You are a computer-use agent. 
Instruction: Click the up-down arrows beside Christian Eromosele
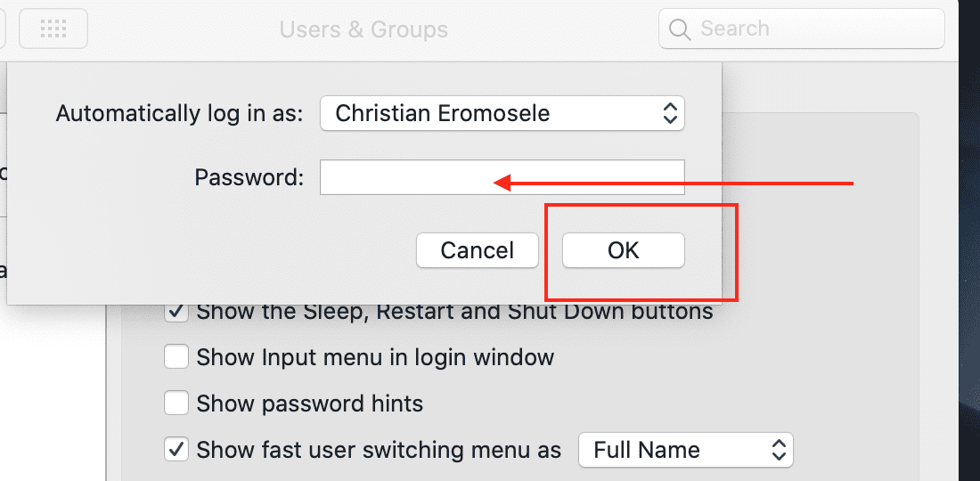[670, 114]
